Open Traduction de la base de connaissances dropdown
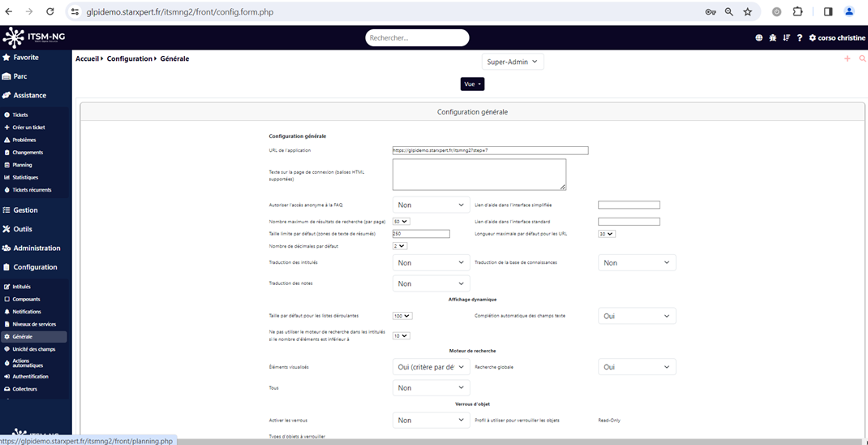868x445 pixels. pyautogui.click(x=637, y=262)
